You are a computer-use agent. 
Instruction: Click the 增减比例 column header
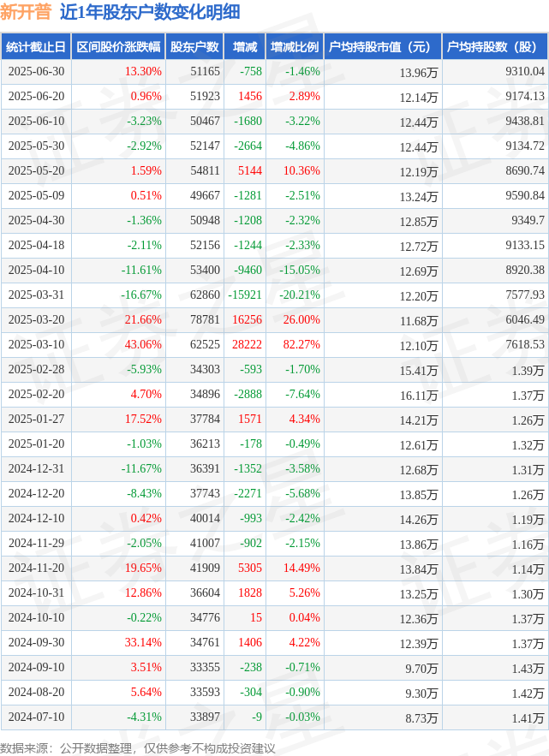[295, 47]
